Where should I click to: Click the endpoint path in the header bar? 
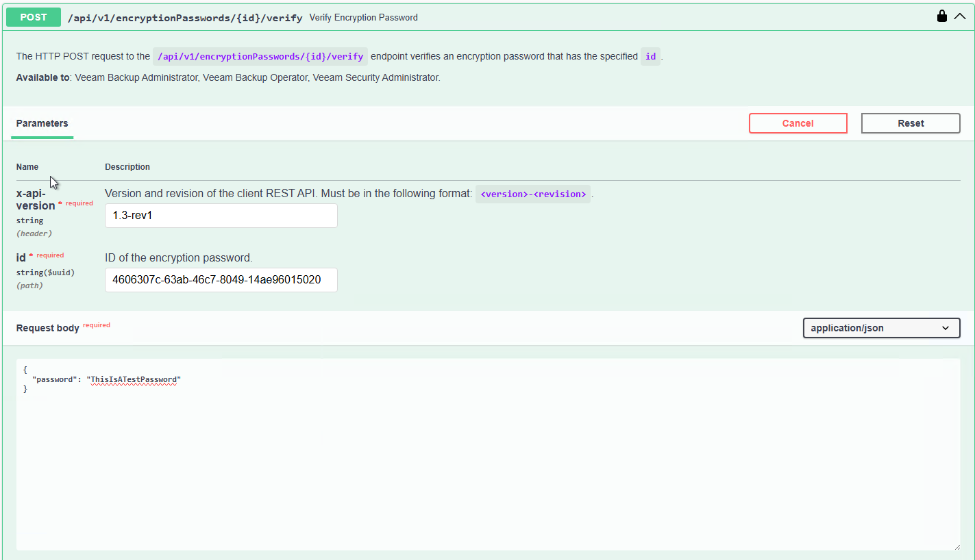(x=184, y=18)
